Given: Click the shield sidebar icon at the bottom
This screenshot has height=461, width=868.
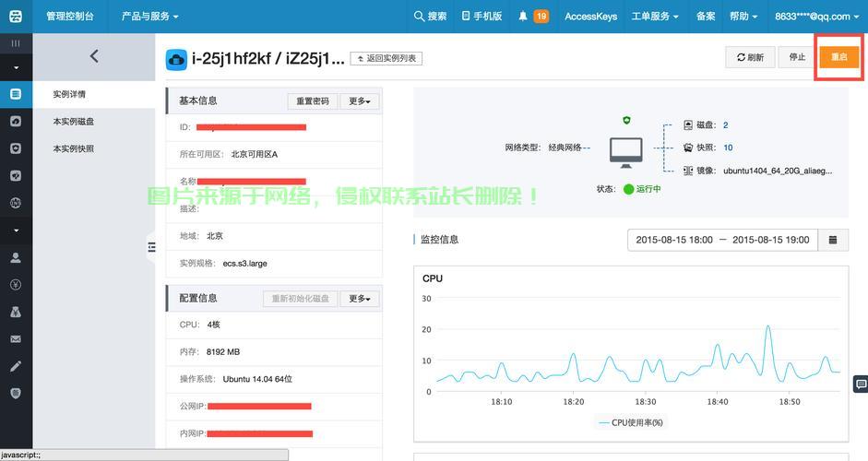Looking at the screenshot, I should click(x=16, y=393).
